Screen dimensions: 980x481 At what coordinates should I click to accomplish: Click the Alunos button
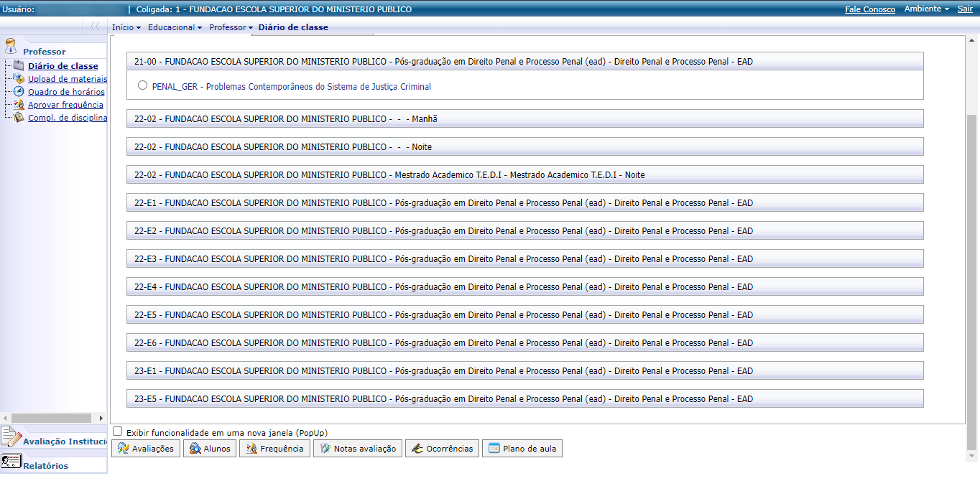pyautogui.click(x=210, y=449)
